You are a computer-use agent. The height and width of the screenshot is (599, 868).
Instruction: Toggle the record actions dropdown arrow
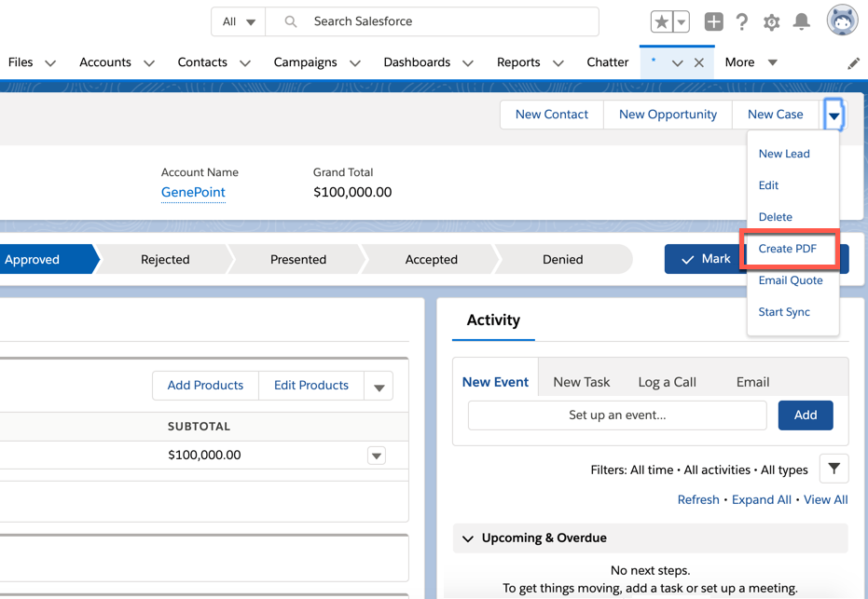[x=834, y=115]
